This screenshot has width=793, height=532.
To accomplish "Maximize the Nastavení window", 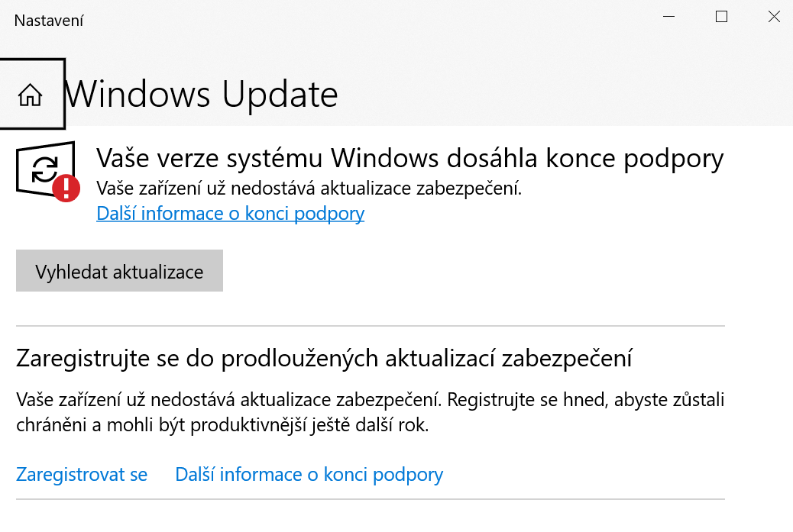I will [721, 18].
